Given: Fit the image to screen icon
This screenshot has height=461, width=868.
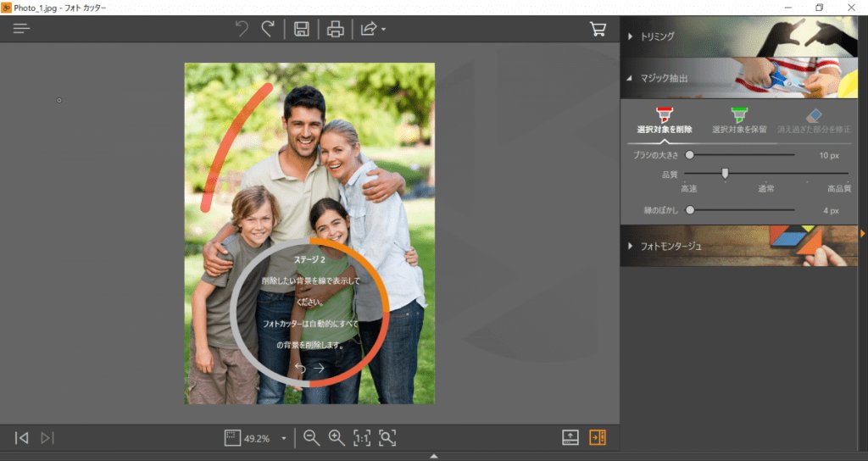Looking at the screenshot, I should click(387, 438).
